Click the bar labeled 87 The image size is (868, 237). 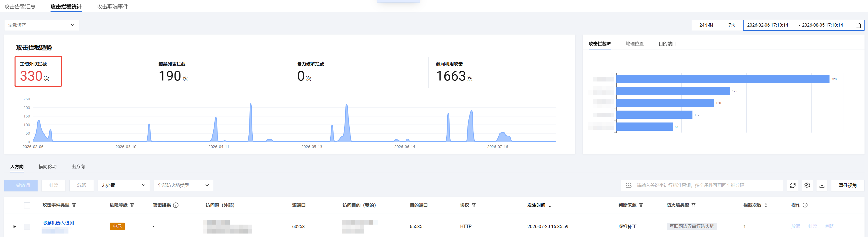(645, 127)
